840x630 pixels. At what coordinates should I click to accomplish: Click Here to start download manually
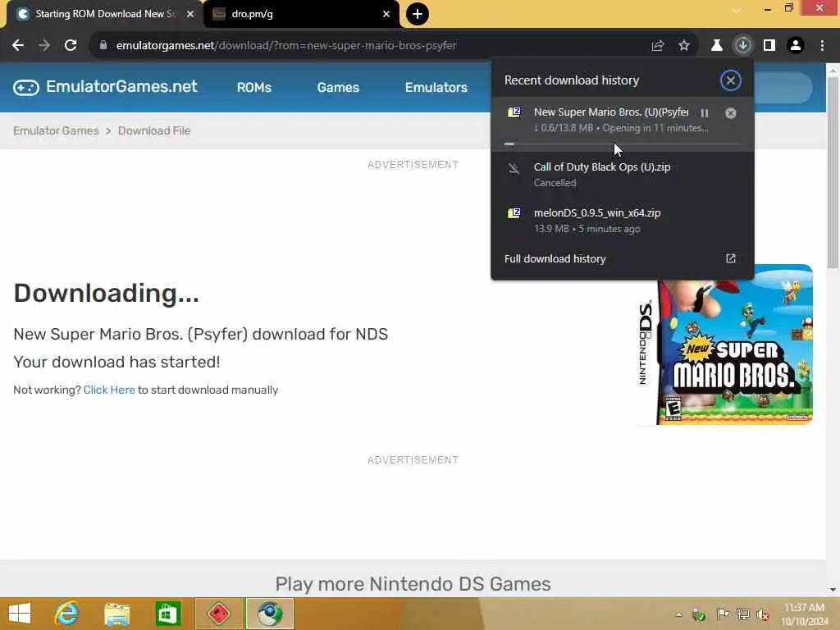click(109, 390)
